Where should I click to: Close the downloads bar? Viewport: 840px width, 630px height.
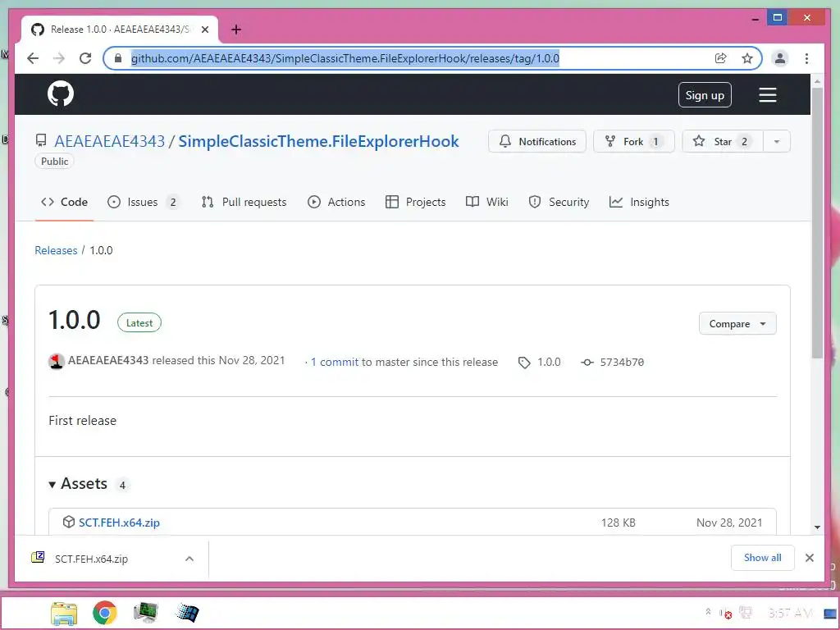[810, 558]
